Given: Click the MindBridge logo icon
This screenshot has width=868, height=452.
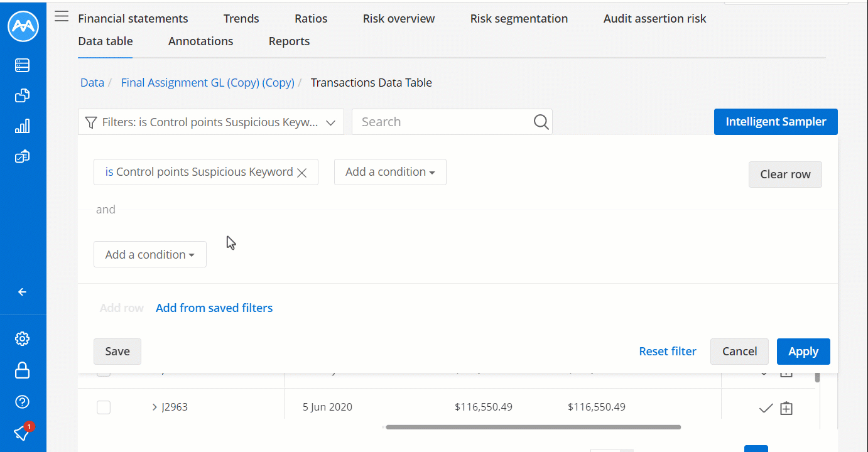Looking at the screenshot, I should pyautogui.click(x=23, y=26).
